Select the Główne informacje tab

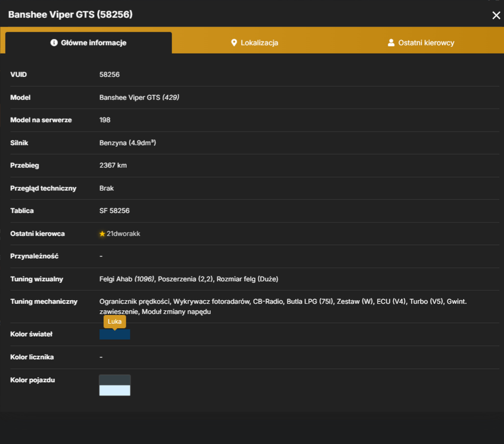[88, 43]
